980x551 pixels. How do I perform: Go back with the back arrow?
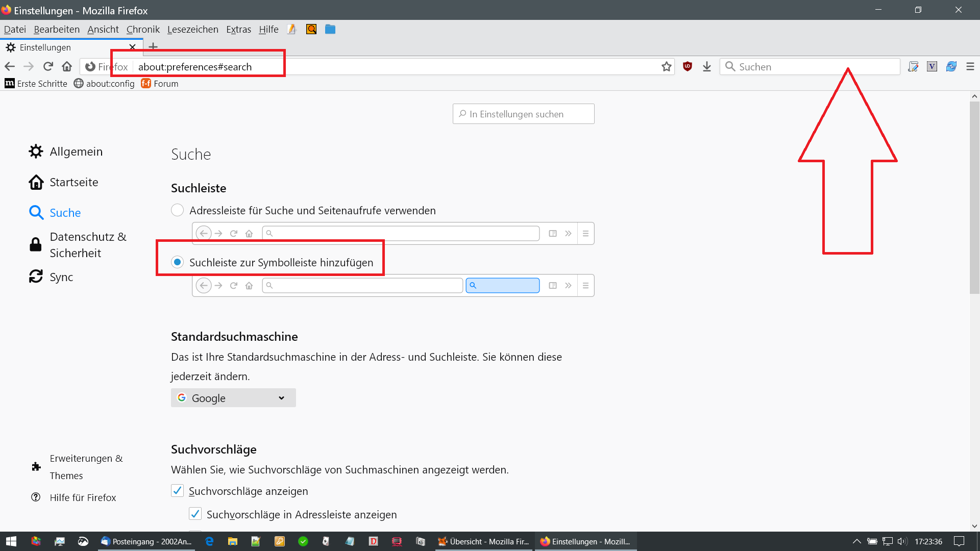pos(10,66)
